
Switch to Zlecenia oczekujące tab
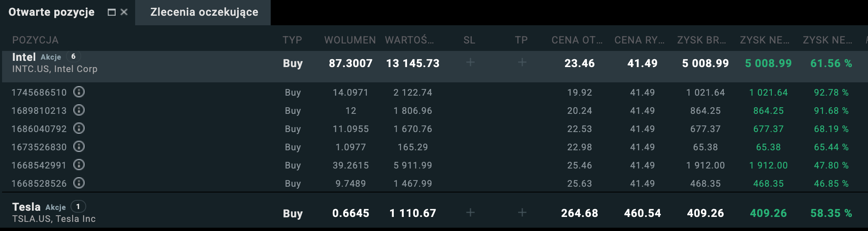tap(204, 12)
